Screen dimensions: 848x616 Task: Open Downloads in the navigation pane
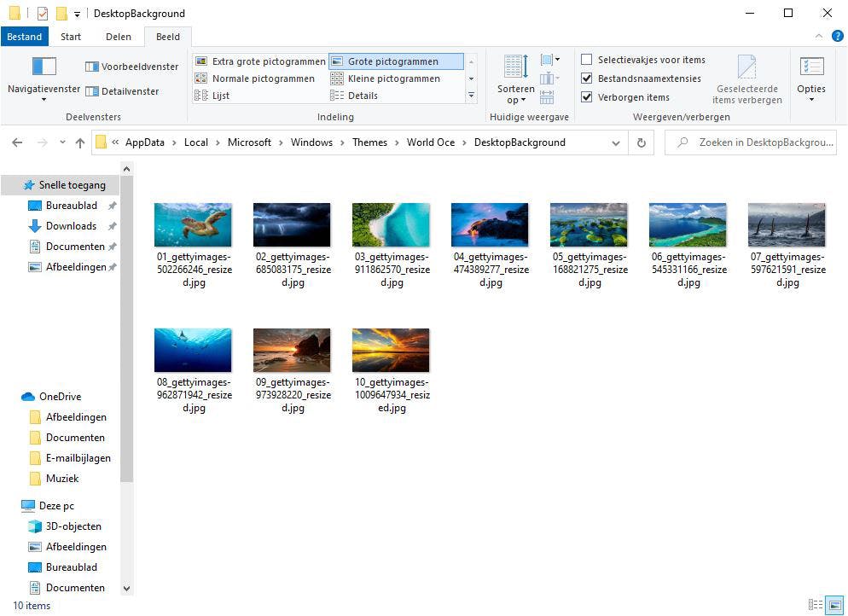(x=71, y=226)
